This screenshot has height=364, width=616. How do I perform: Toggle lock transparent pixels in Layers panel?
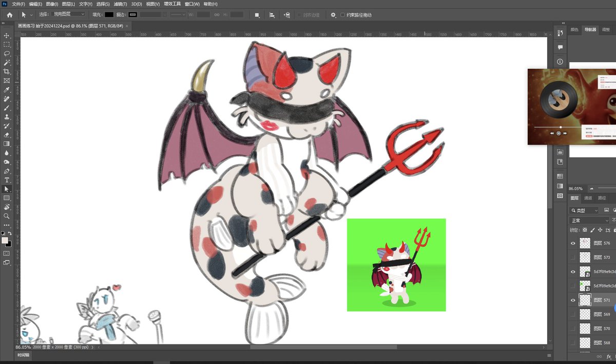point(585,230)
